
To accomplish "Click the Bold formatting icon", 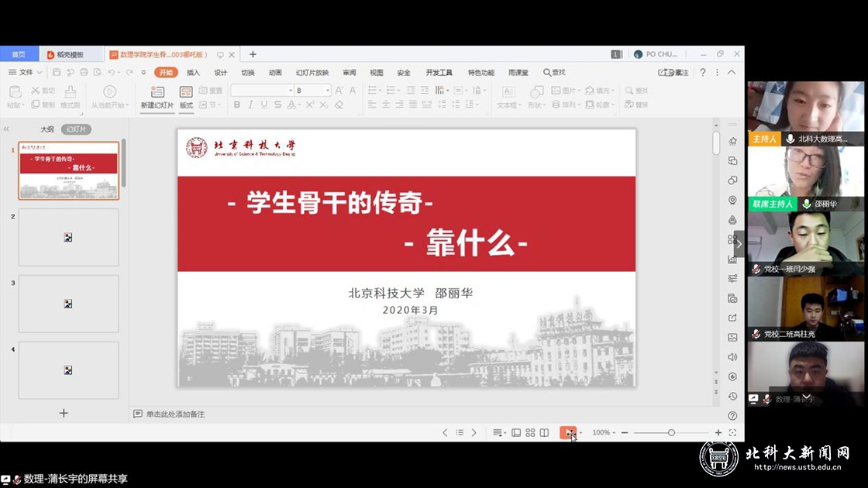I will click(236, 105).
